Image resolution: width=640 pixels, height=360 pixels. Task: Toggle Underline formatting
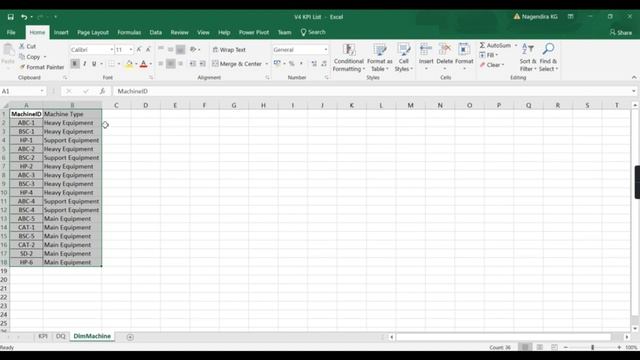click(x=94, y=64)
